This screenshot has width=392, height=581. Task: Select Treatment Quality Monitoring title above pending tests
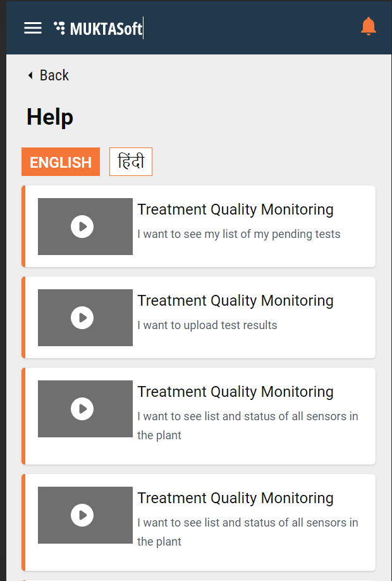pos(235,209)
